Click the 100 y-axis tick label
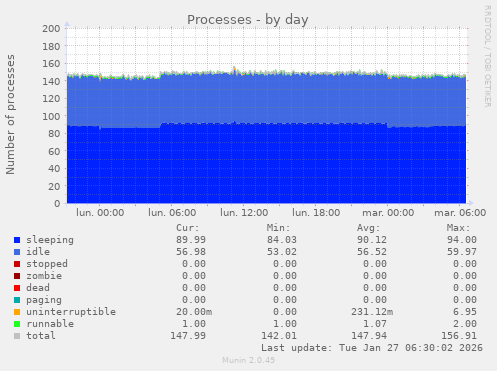The width and height of the screenshot is (497, 371). (51, 116)
